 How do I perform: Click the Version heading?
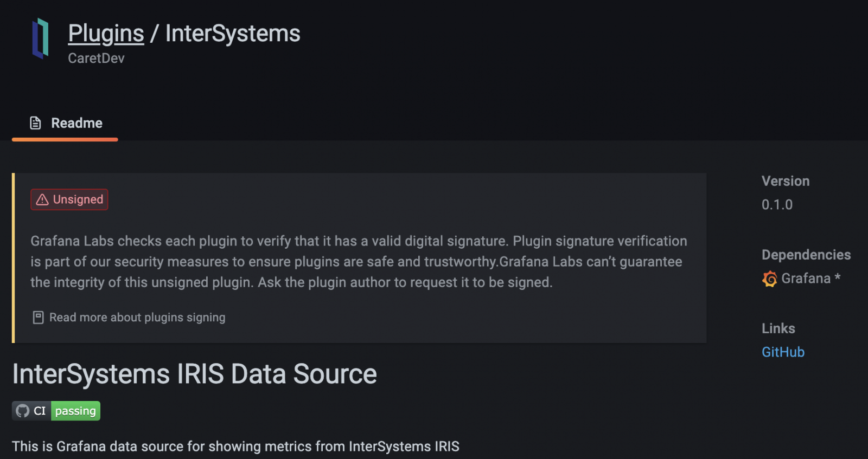coord(785,181)
